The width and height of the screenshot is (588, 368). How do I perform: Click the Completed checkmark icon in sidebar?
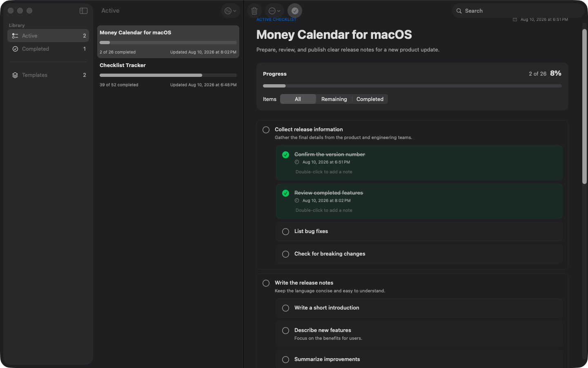(15, 49)
